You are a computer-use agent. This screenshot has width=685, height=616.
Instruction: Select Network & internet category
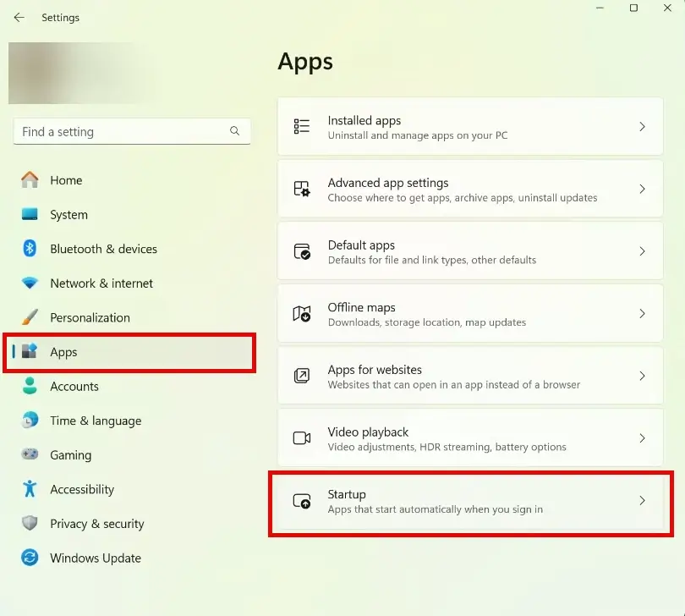[101, 283]
